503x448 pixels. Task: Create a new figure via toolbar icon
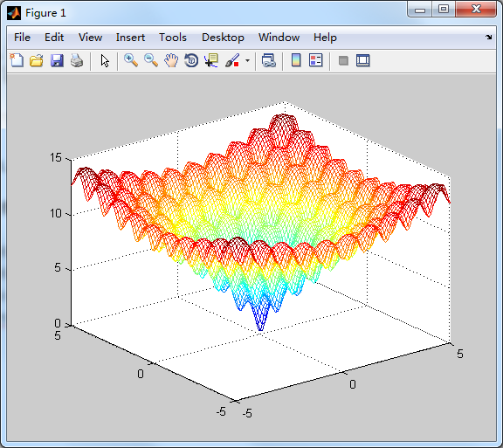click(17, 60)
